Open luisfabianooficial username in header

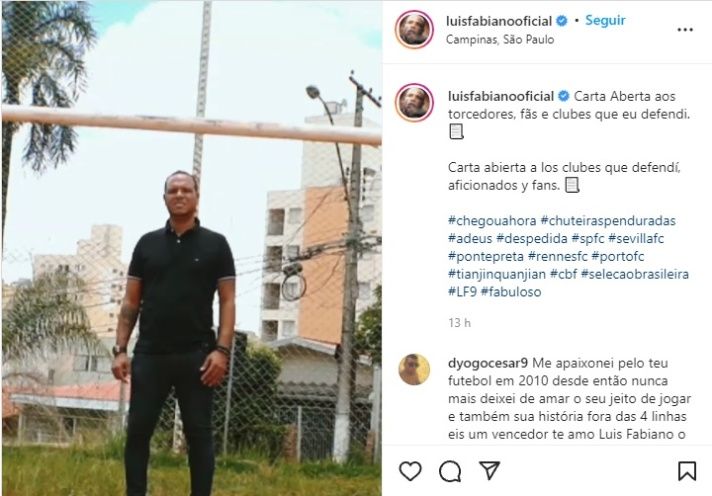499,21
